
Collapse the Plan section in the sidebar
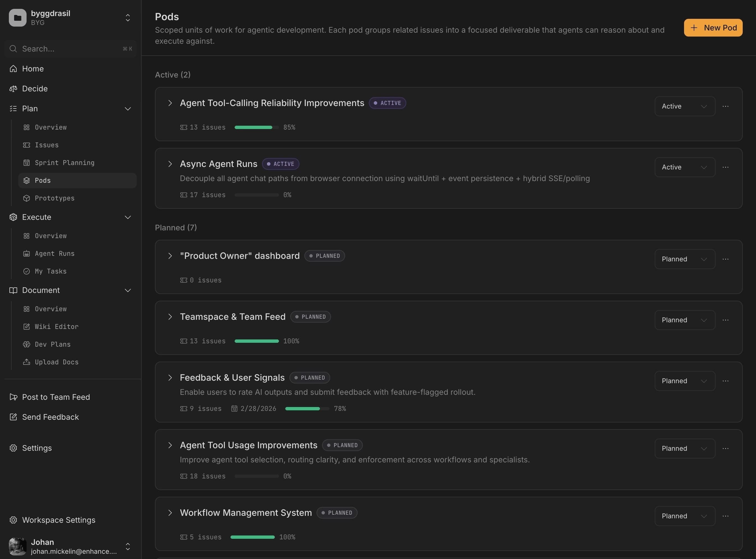(128, 109)
